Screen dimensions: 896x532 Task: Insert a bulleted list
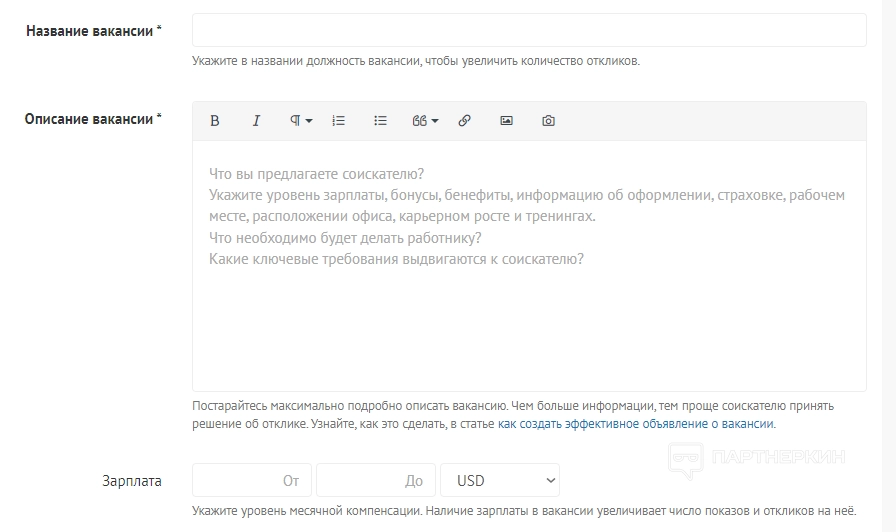click(380, 121)
